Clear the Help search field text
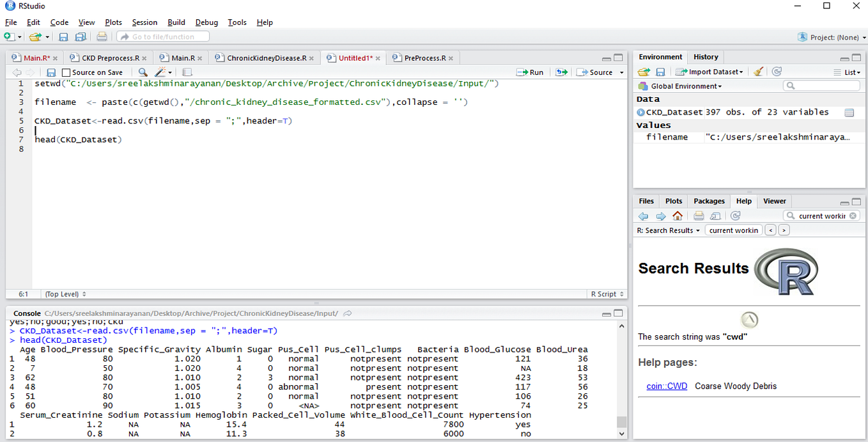The width and height of the screenshot is (868, 442). coord(852,216)
